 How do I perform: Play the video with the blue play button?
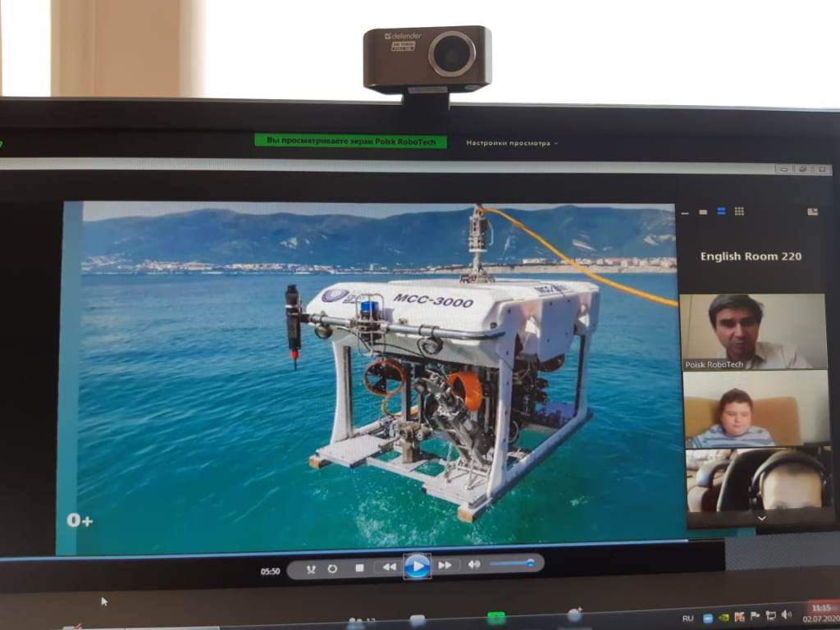pos(418,566)
